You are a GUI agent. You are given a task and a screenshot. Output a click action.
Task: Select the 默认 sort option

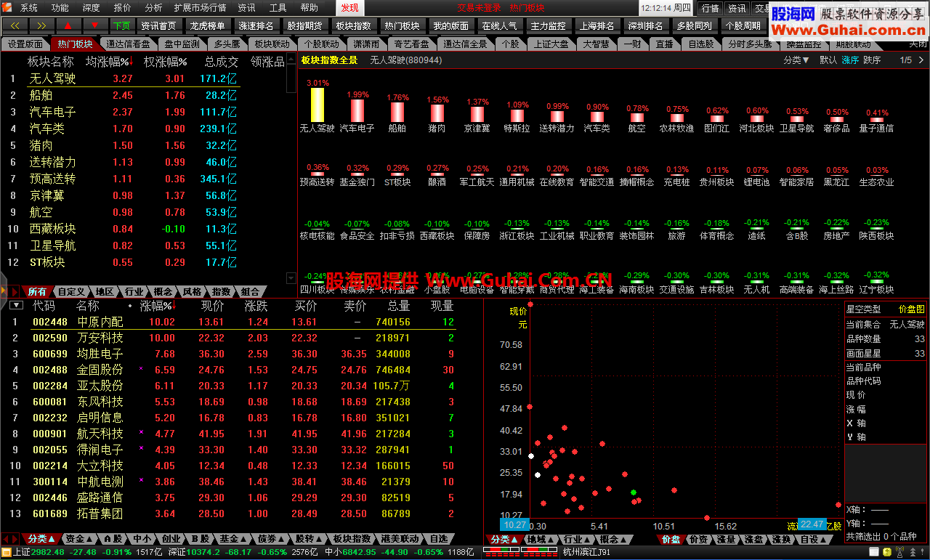point(828,60)
